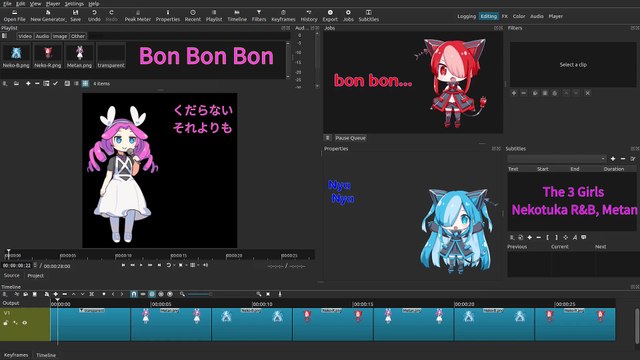Image resolution: width=640 pixels, height=360 pixels.
Task: Open the Player menu
Action: pos(53,4)
